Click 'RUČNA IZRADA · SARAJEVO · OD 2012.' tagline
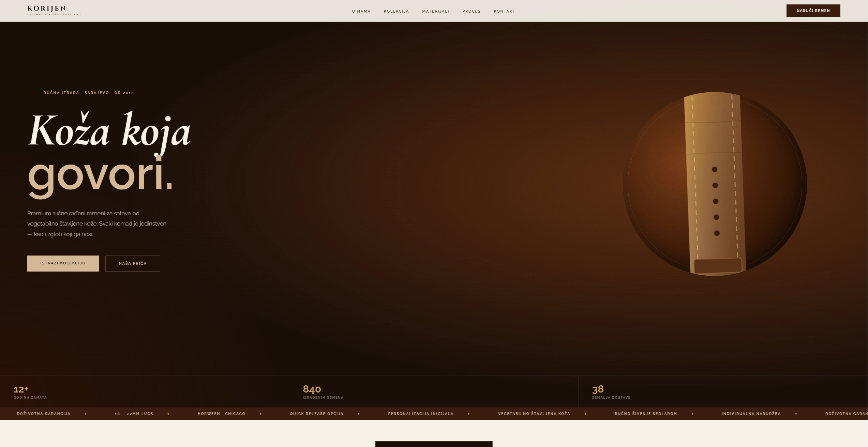This screenshot has height=447, width=868. point(89,93)
